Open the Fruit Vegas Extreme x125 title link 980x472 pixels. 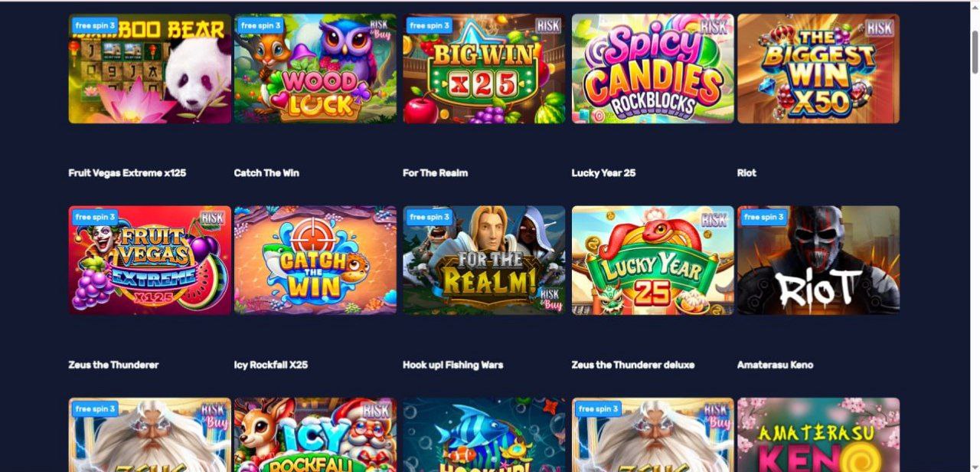127,173
